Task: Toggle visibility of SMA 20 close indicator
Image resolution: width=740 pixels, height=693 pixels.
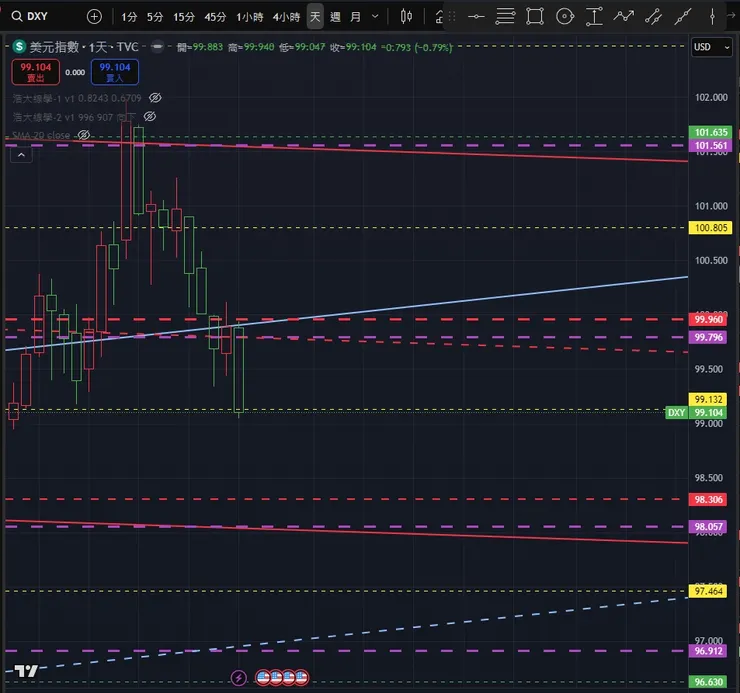Action: tap(84, 135)
